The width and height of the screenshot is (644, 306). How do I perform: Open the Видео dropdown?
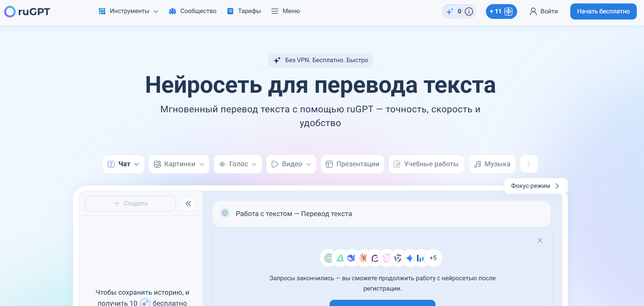pos(291,164)
